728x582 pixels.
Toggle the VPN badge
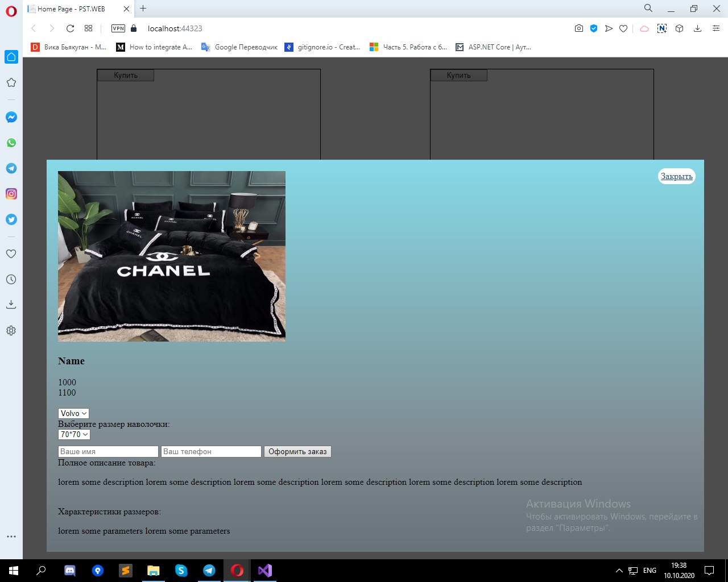click(x=118, y=28)
